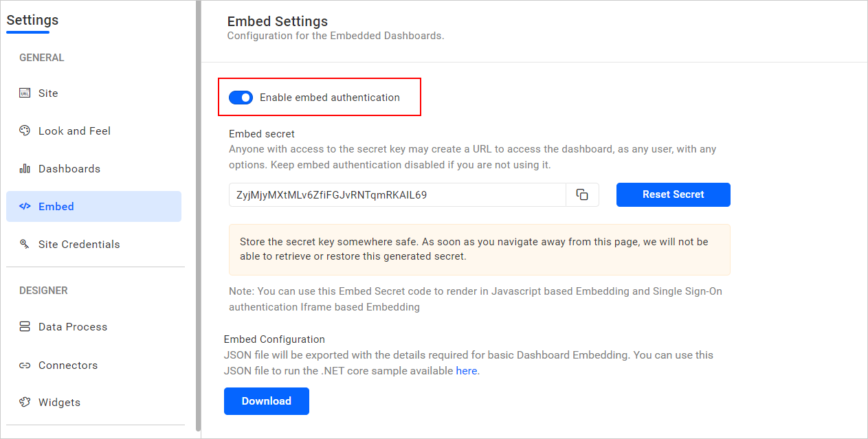Select the Widgets paint icon

(x=25, y=402)
